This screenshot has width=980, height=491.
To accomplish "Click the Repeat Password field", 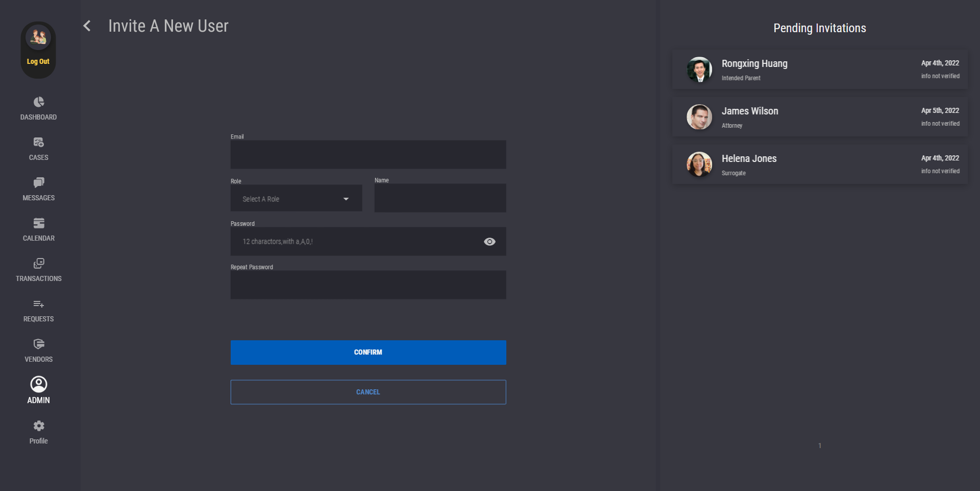I will pos(368,285).
